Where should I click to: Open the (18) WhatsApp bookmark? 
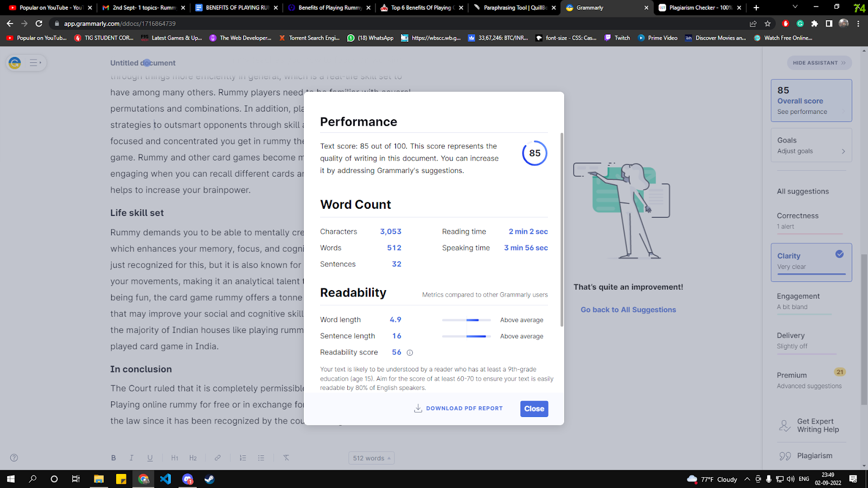pyautogui.click(x=371, y=38)
